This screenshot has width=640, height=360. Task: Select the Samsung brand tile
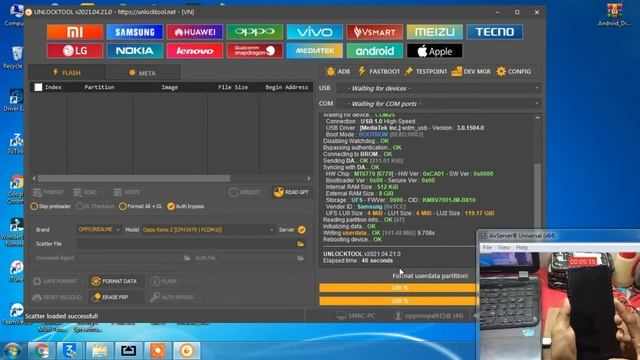pos(135,32)
